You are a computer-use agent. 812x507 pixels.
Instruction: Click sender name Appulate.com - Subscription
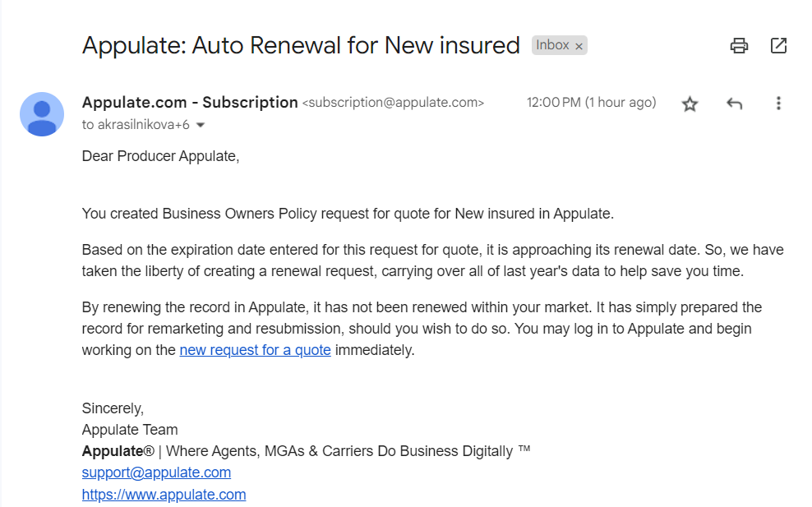click(x=190, y=103)
